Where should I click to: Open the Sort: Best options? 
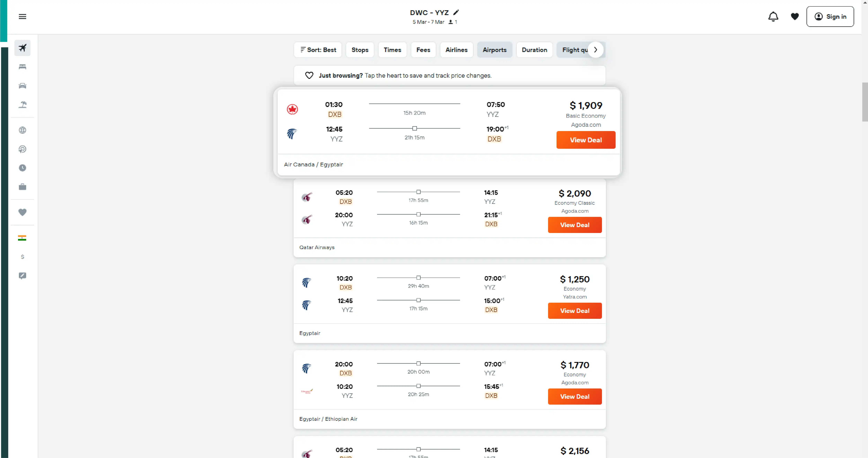(318, 50)
